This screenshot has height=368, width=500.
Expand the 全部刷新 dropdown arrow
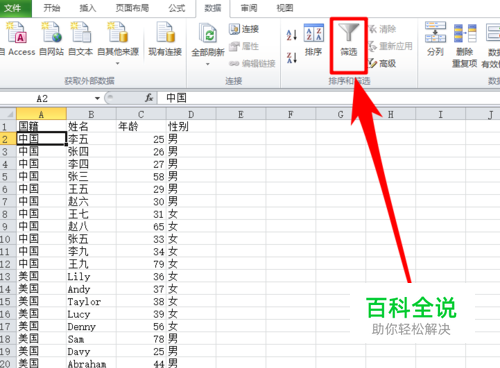208,64
